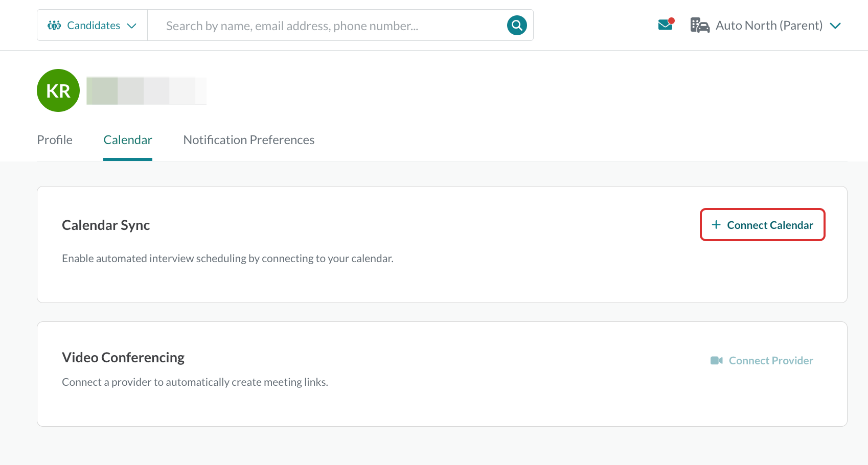Screen dimensions: 868x465
Task: Click the Connect Provider button
Action: point(762,361)
